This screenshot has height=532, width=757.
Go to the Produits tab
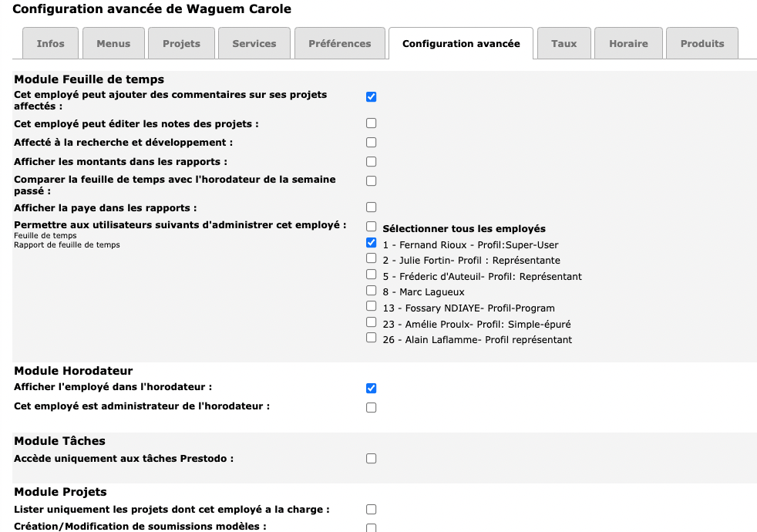pos(701,44)
